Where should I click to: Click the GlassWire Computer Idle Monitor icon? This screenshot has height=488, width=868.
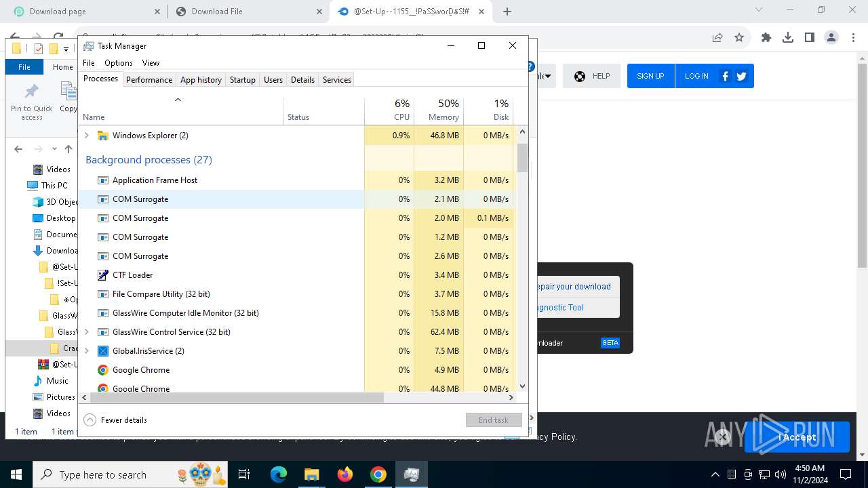(x=103, y=313)
